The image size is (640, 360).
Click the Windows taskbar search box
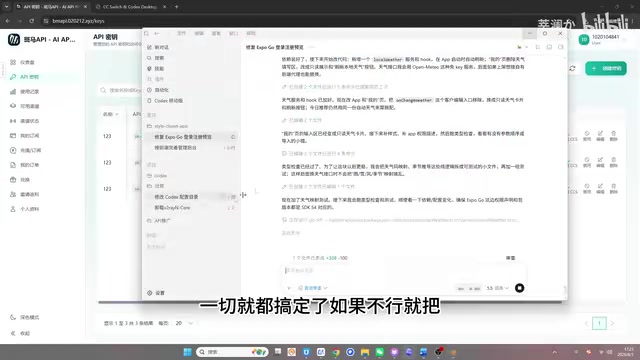(x=232, y=352)
